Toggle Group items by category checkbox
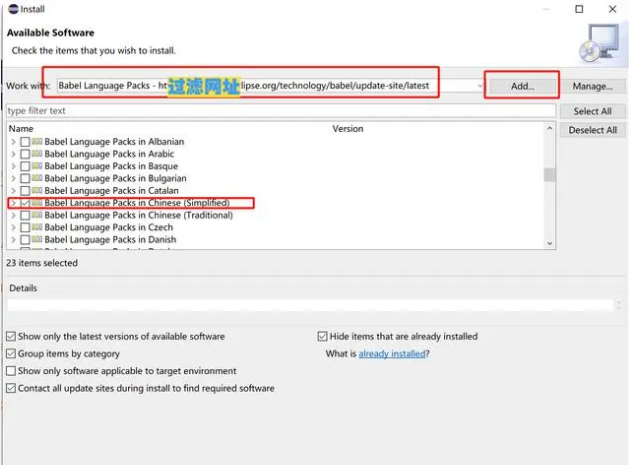The height and width of the screenshot is (465, 629). (x=11, y=353)
